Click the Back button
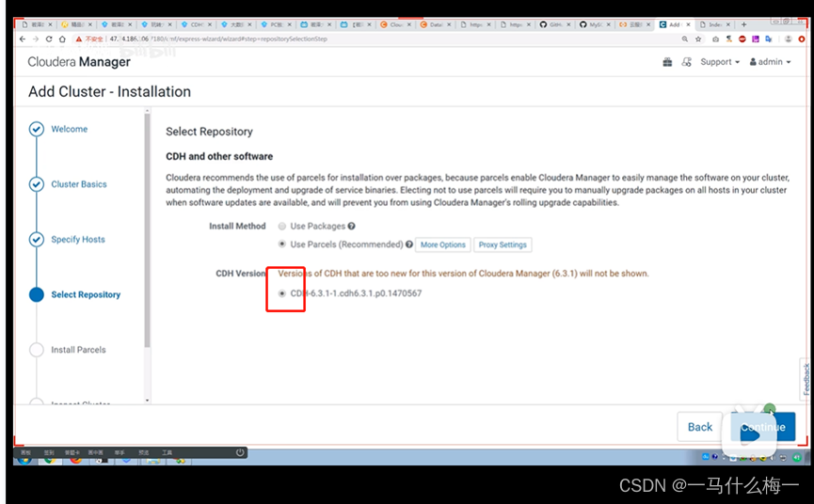The image size is (814, 504). tap(700, 427)
